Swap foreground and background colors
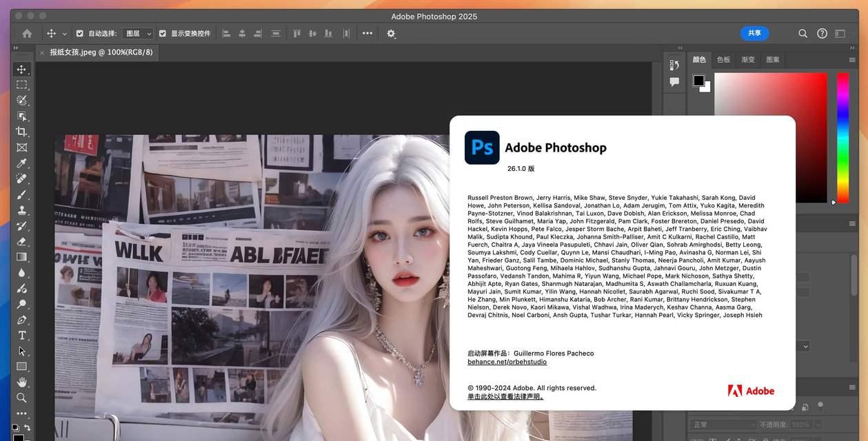Screen dimensions: 868x441 point(28,427)
